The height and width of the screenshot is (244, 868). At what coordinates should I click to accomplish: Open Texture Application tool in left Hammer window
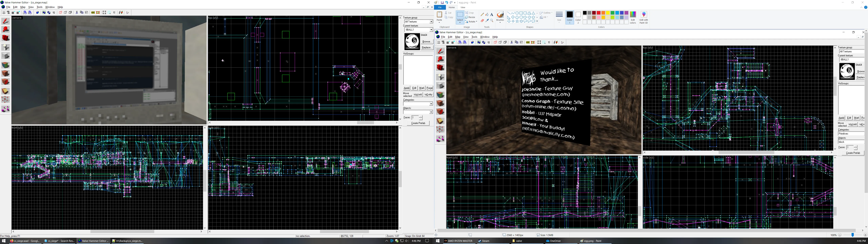coord(6,65)
